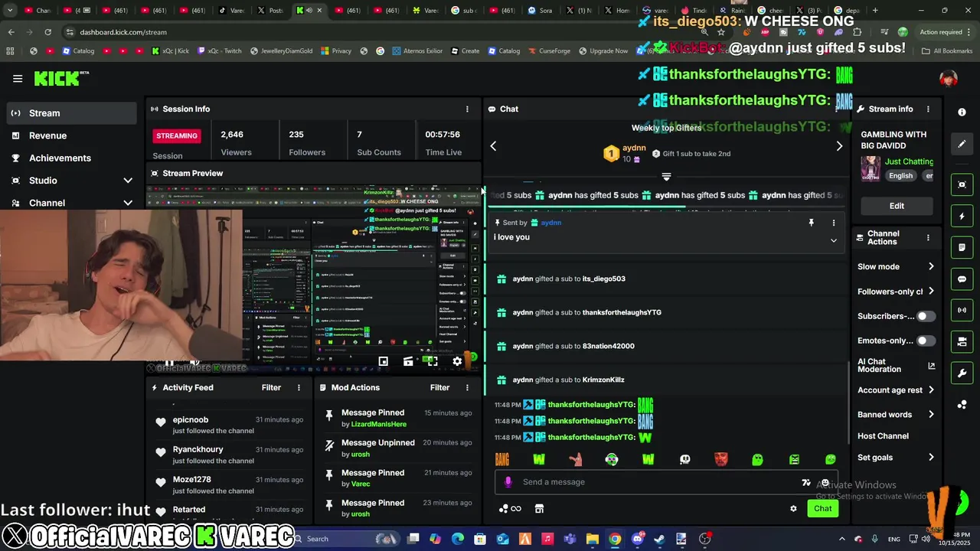Open Achievements in the sidebar
Image resolution: width=980 pixels, height=551 pixels.
tap(70, 158)
